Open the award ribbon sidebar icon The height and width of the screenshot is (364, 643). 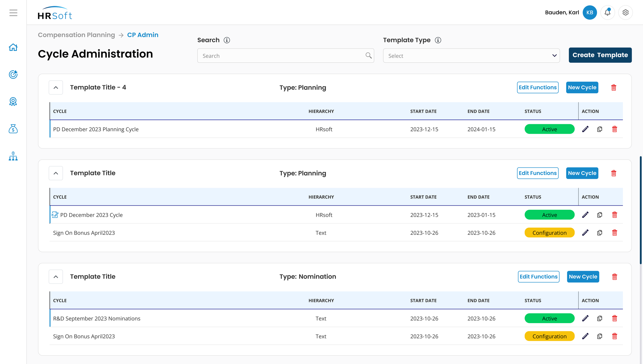pyautogui.click(x=13, y=102)
